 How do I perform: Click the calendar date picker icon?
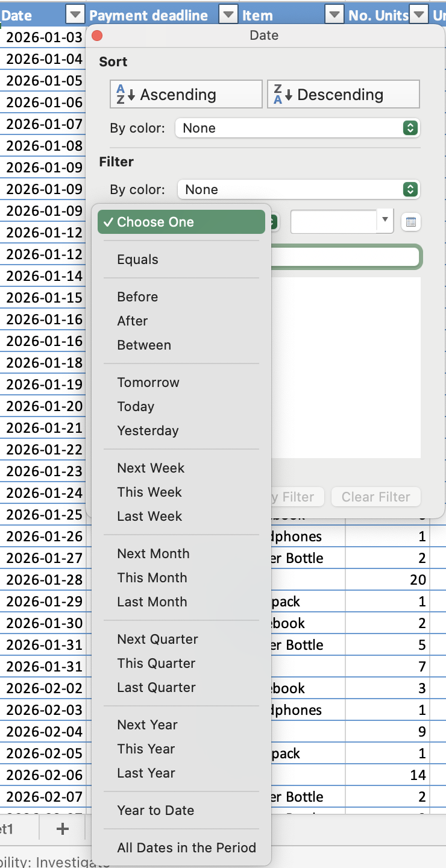411,222
